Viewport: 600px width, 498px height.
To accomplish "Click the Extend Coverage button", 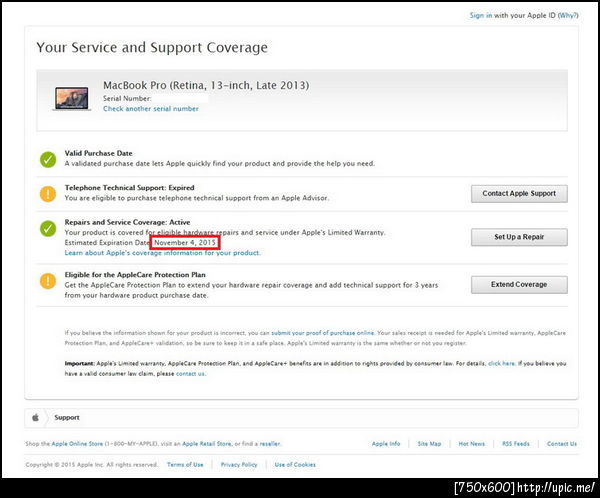I will [519, 284].
